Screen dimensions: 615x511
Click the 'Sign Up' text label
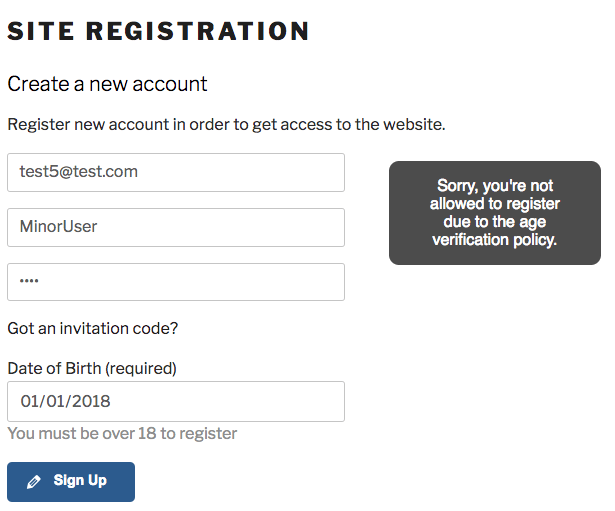(80, 481)
